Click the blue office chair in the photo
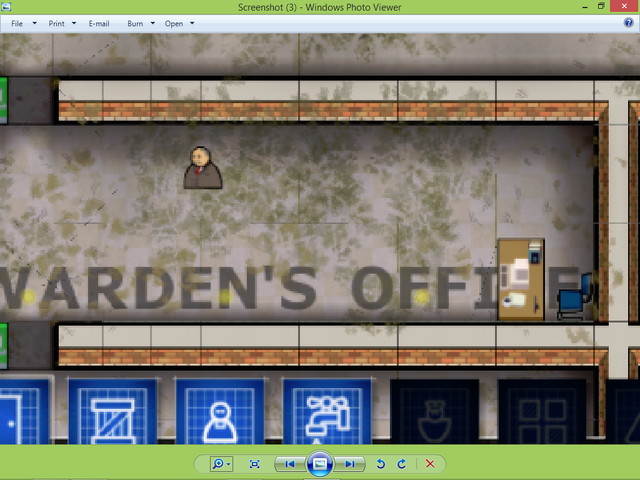640x480 pixels. [x=575, y=296]
